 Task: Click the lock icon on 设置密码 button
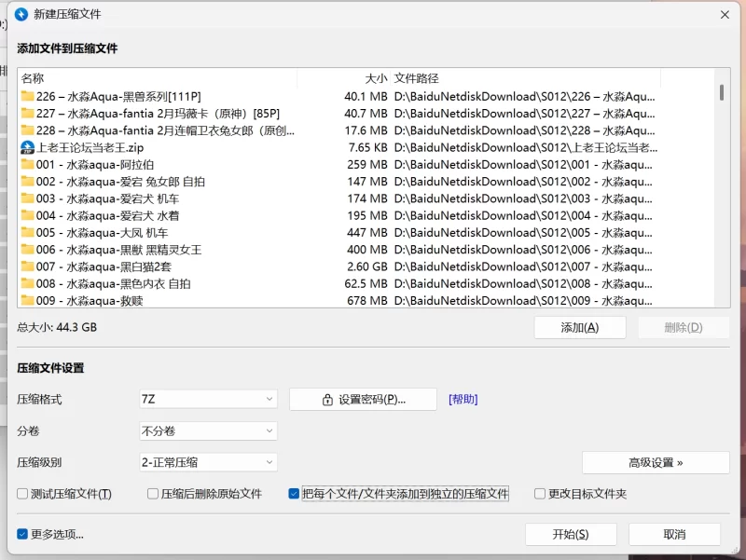point(327,400)
